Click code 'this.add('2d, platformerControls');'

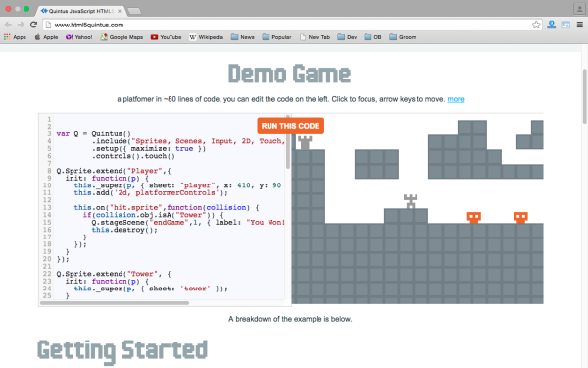pyautogui.click(x=151, y=193)
